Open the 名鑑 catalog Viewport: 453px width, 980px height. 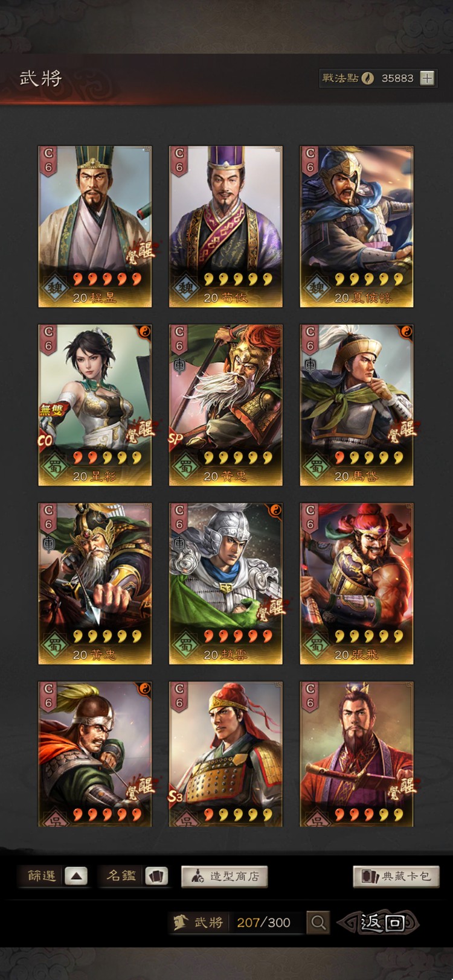[121, 876]
